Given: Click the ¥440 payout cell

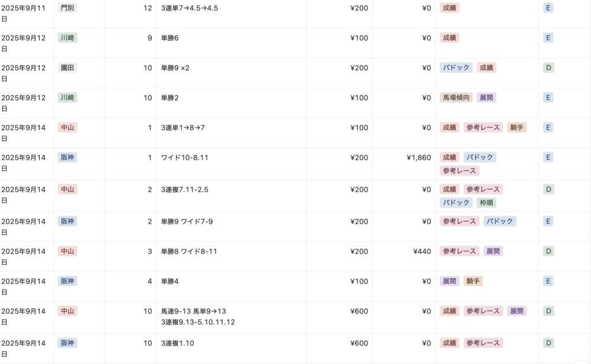Looking at the screenshot, I should (x=422, y=251).
